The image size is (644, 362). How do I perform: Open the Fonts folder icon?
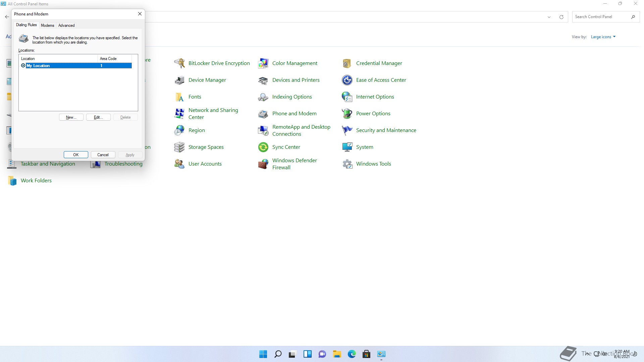click(179, 97)
